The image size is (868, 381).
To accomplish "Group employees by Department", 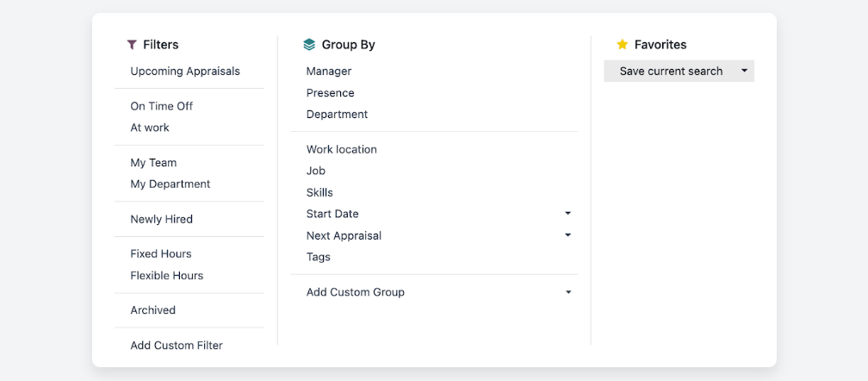I will [337, 115].
